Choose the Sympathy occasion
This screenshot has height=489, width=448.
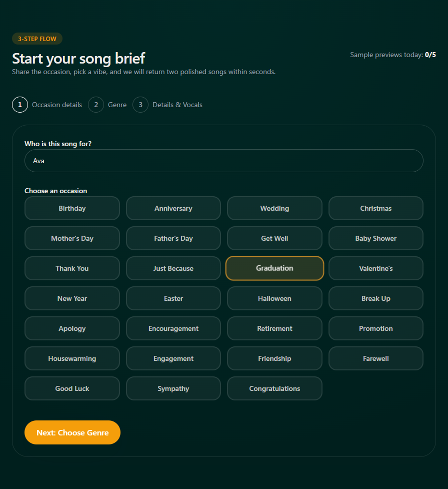tap(173, 388)
